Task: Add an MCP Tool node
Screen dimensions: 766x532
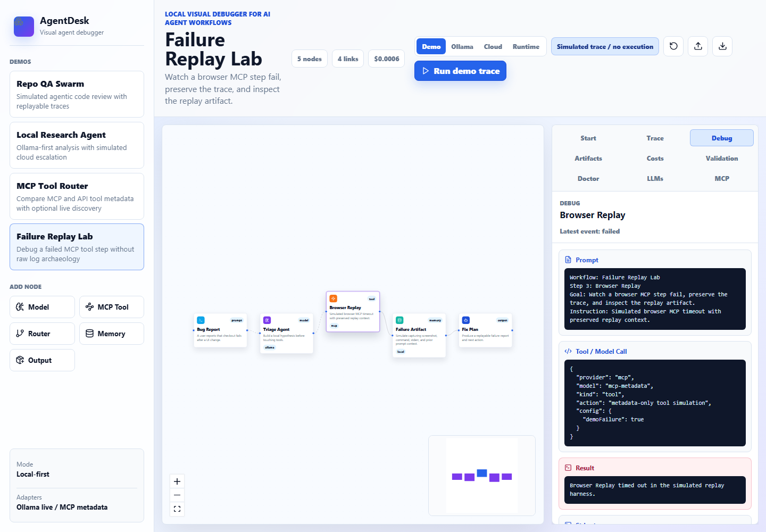Action: coord(112,307)
